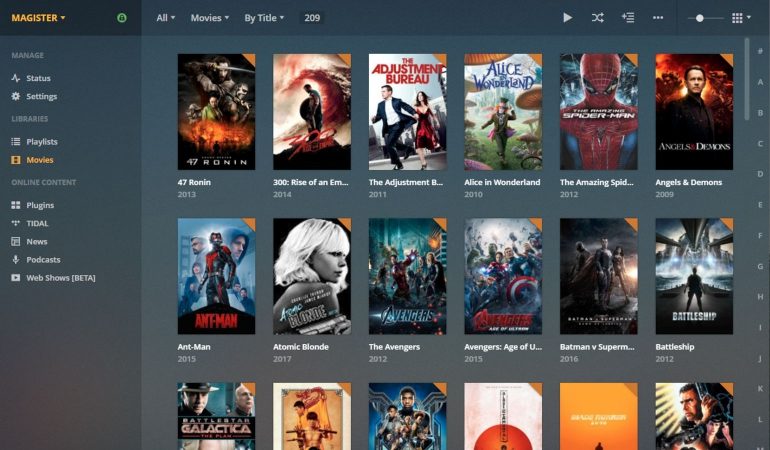
Task: Open the Status activity page
Action: pyautogui.click(x=38, y=78)
